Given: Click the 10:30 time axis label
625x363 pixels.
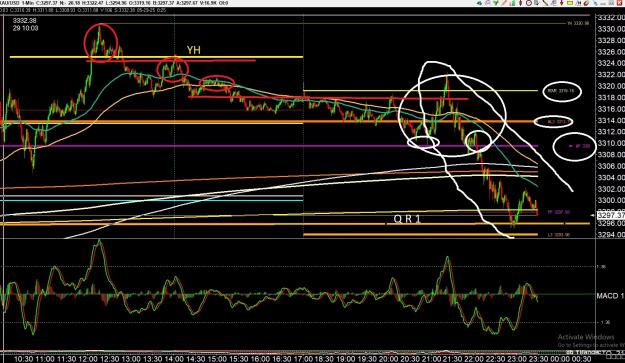Looking at the screenshot, I should pyautogui.click(x=24, y=359).
